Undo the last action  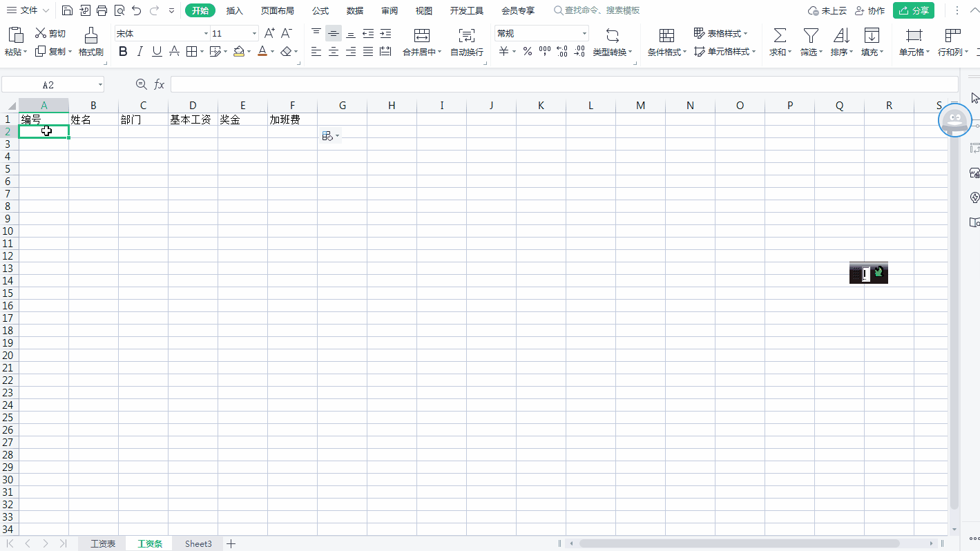click(137, 10)
